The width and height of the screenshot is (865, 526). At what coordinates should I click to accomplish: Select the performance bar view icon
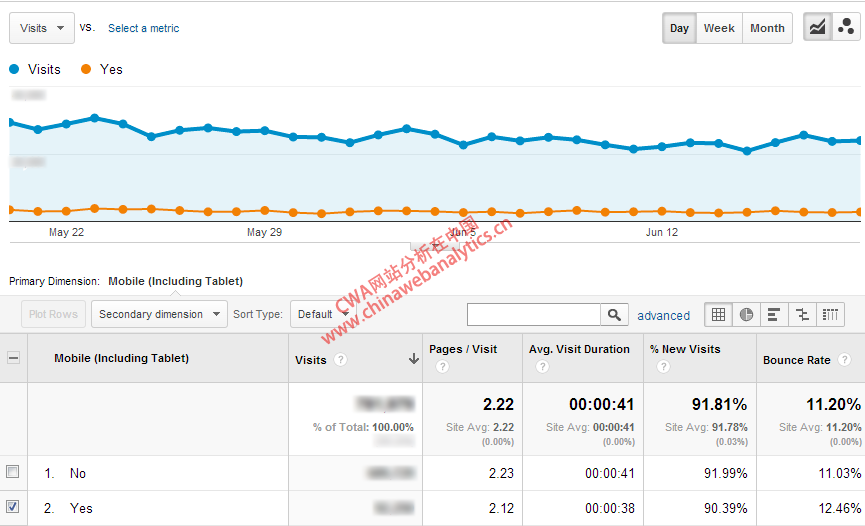click(774, 314)
